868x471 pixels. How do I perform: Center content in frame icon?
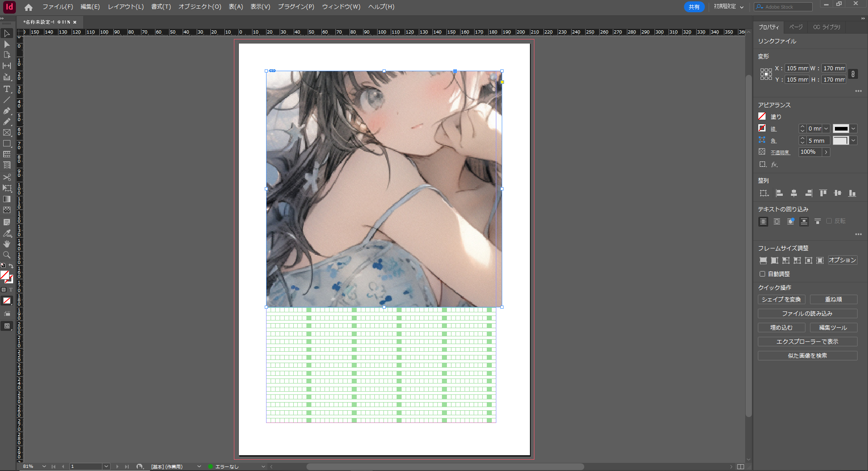pyautogui.click(x=809, y=260)
